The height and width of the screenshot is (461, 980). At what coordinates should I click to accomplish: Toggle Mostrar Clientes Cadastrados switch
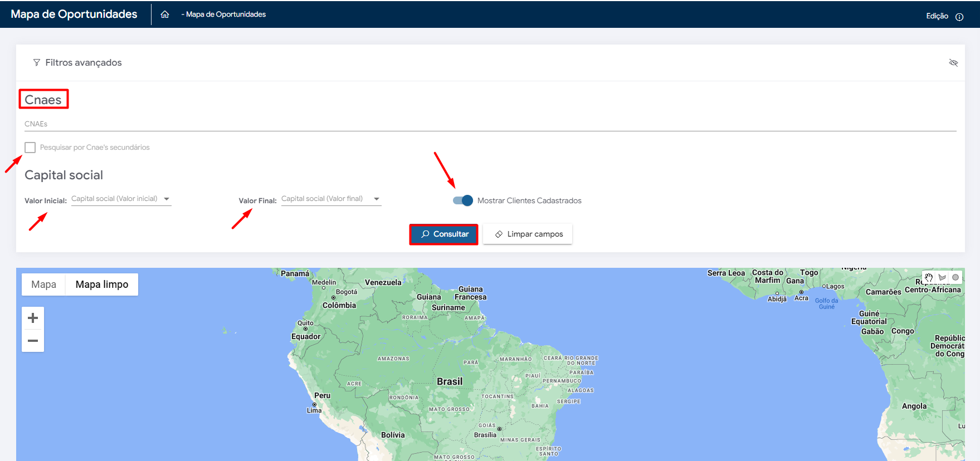coord(463,200)
